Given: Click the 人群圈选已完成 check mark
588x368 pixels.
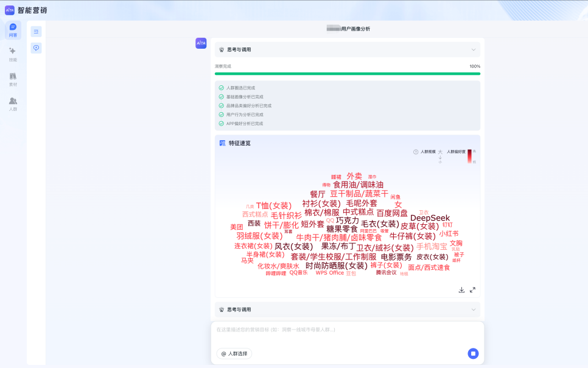Looking at the screenshot, I should 221,88.
